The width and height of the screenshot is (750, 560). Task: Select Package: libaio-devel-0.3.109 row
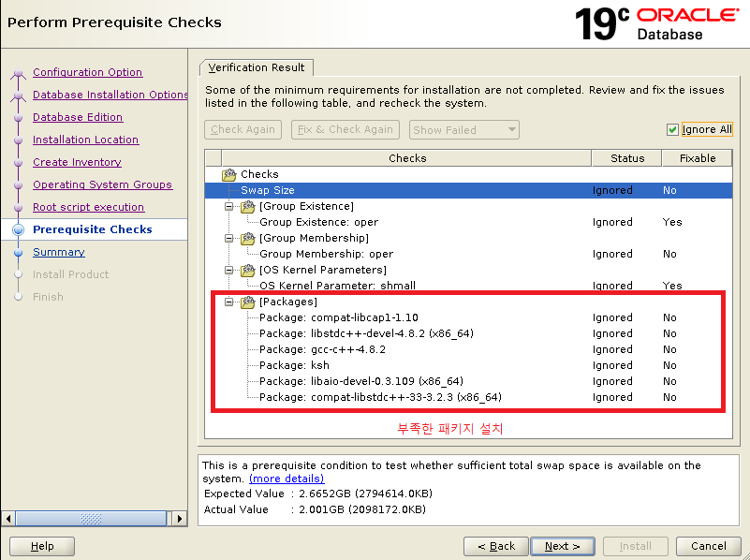pyautogui.click(x=469, y=382)
